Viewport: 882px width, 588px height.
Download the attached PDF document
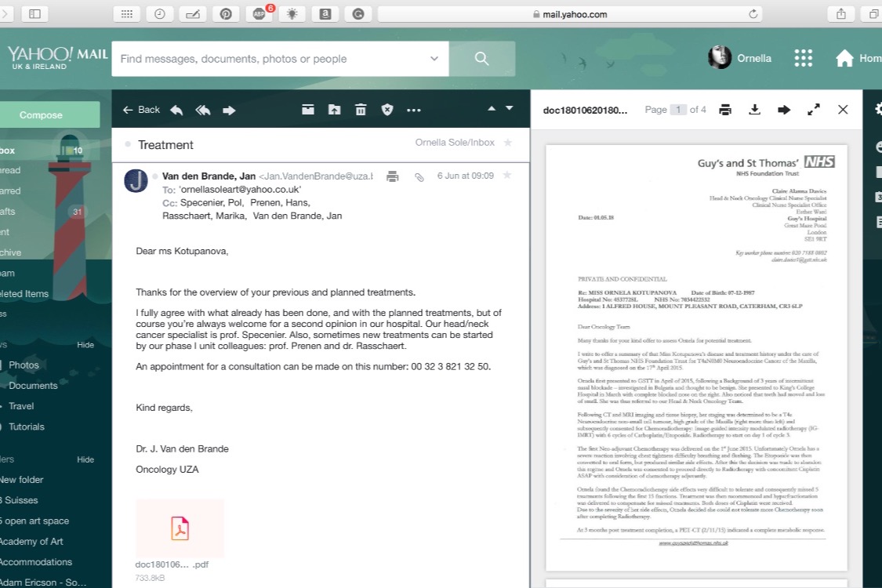pyautogui.click(x=754, y=110)
